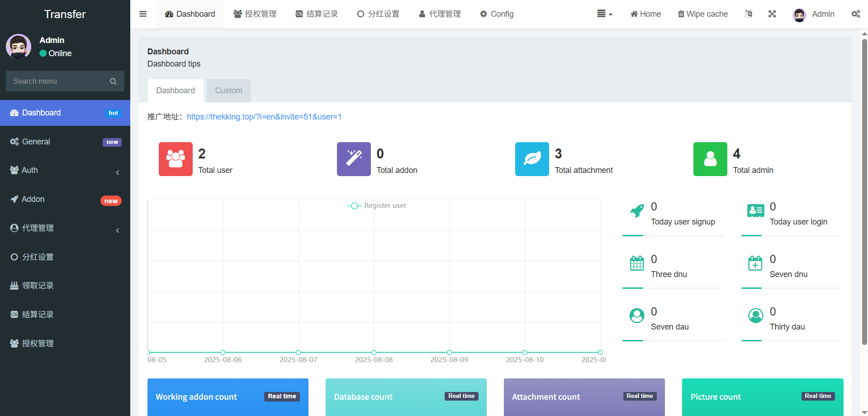Switch to the Custom panel tab
Viewport: 868px width, 416px height.
pyautogui.click(x=228, y=91)
